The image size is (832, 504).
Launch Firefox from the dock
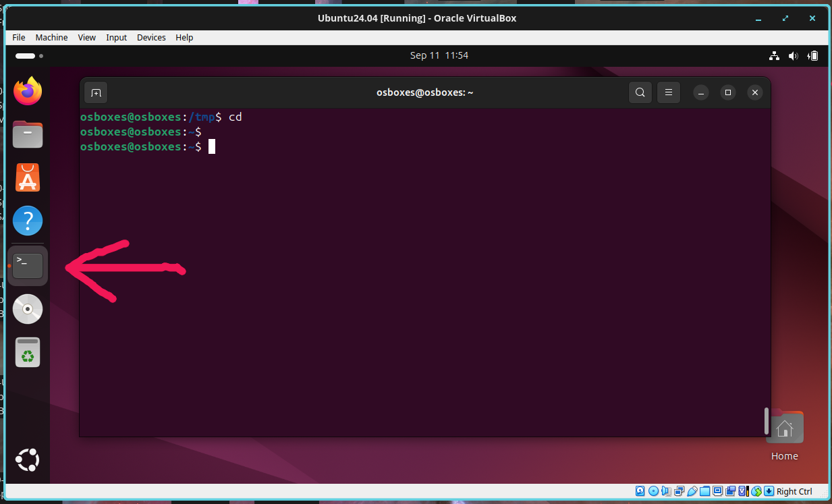[x=28, y=91]
